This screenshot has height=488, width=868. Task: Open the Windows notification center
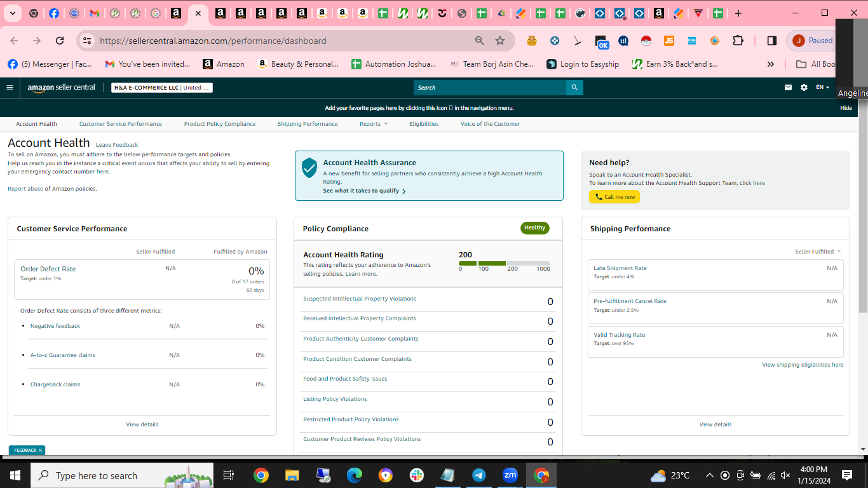coord(847,475)
